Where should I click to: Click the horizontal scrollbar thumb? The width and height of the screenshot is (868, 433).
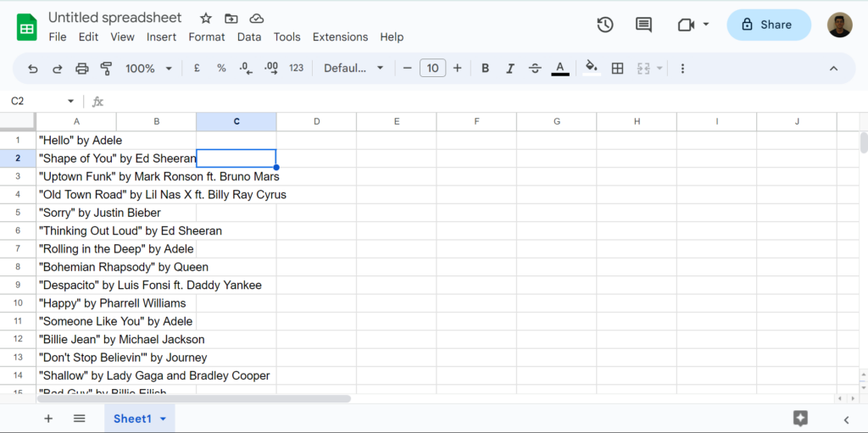[194, 398]
